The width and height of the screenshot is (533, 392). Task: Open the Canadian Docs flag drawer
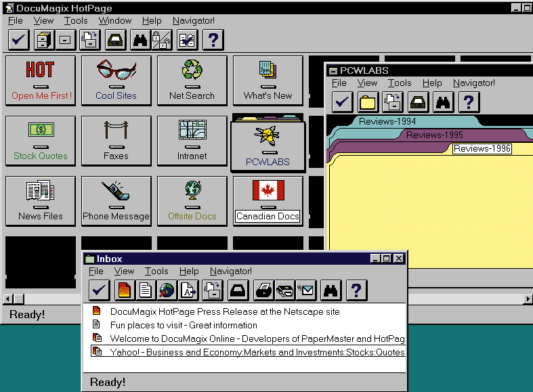coord(268,200)
